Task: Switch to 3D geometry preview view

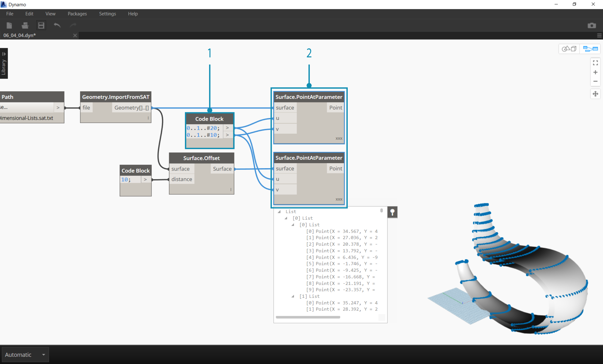Action: (569, 49)
